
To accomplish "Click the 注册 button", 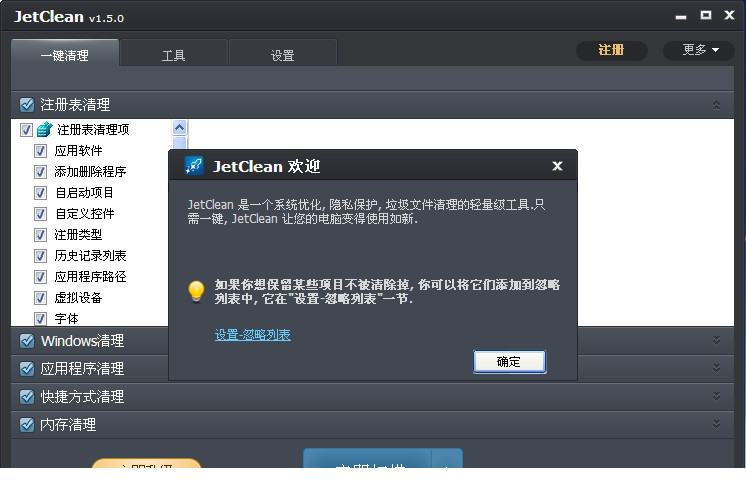I will click(x=611, y=50).
